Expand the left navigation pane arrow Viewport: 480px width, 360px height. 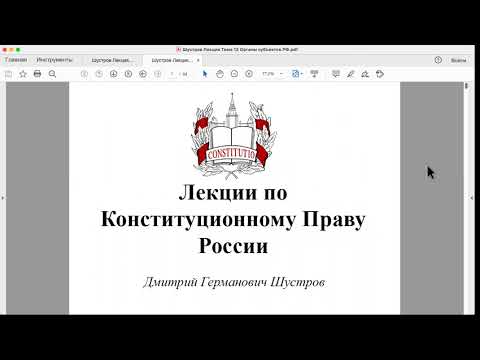click(3, 198)
